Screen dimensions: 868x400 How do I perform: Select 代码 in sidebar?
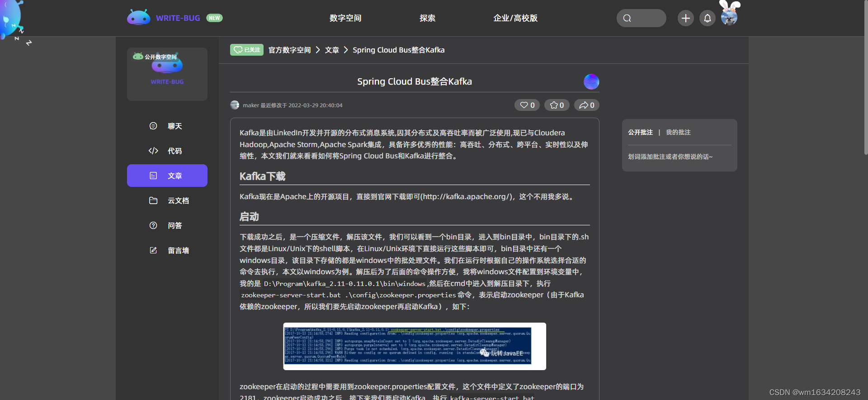point(167,151)
